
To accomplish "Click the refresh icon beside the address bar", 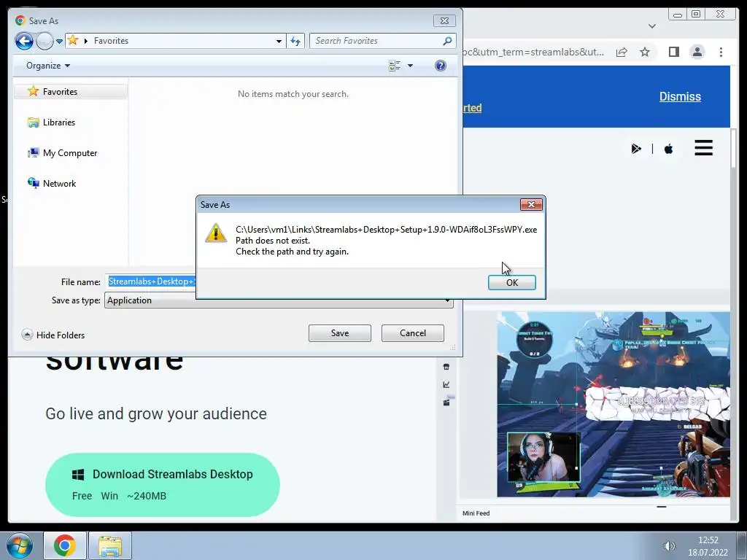I will pos(295,41).
